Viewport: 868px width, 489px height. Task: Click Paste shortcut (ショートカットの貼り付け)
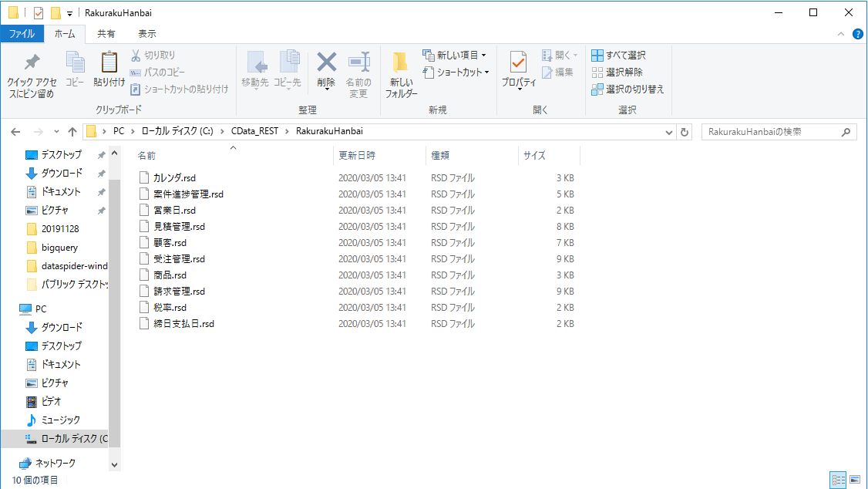pyautogui.click(x=180, y=89)
